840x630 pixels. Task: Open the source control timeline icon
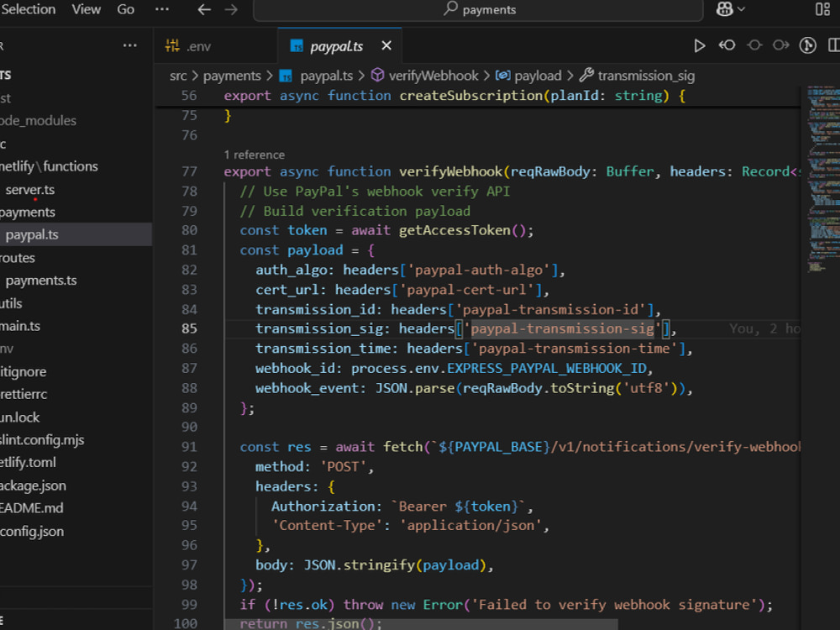(808, 45)
